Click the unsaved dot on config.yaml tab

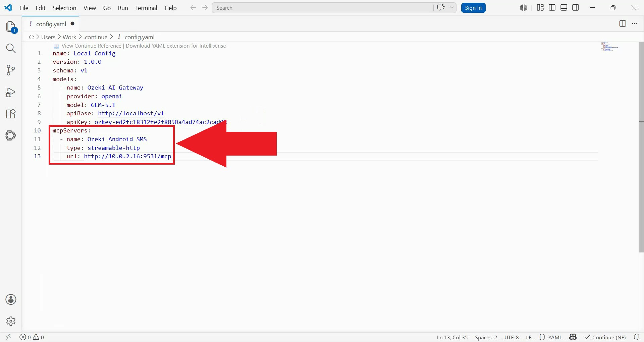tap(72, 24)
